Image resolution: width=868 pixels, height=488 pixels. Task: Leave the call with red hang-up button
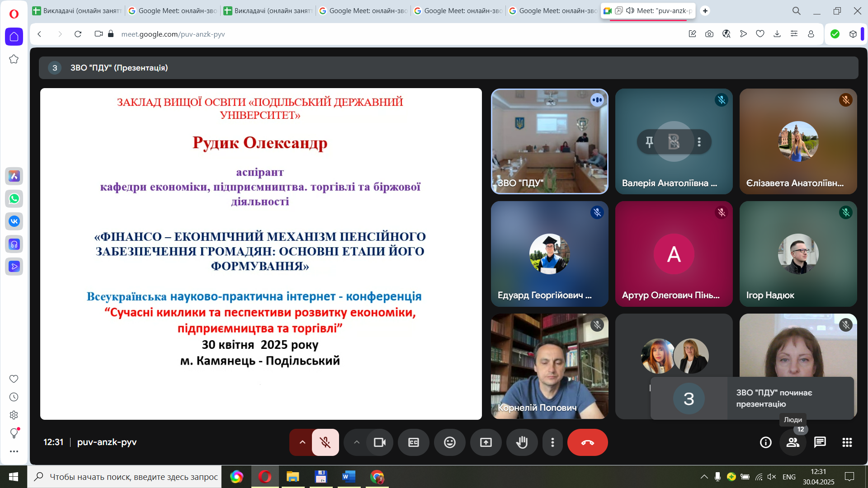coord(587,442)
